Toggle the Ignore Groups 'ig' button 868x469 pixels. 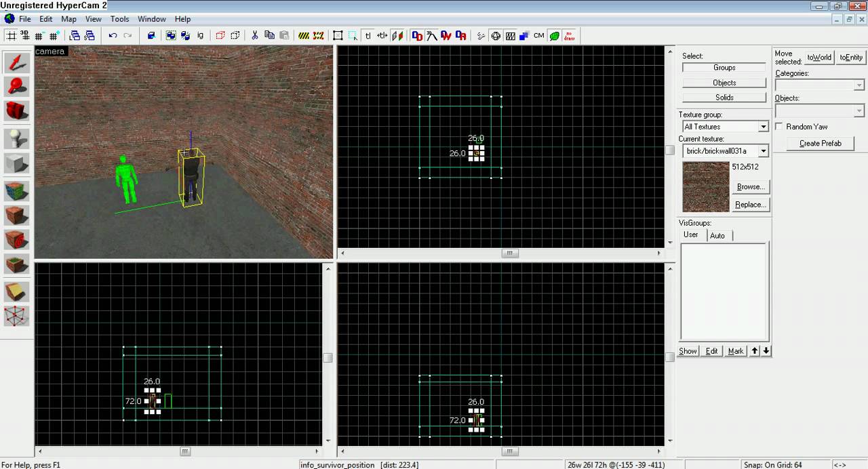200,35
